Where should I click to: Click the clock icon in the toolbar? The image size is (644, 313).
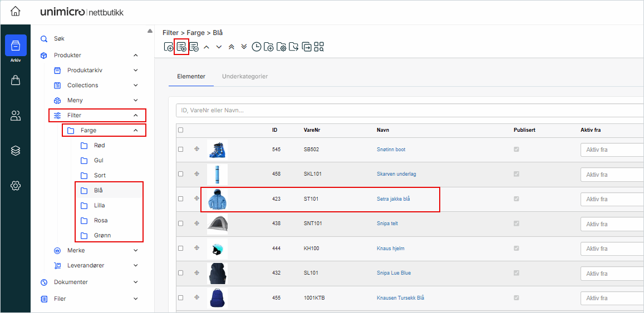[x=256, y=47]
